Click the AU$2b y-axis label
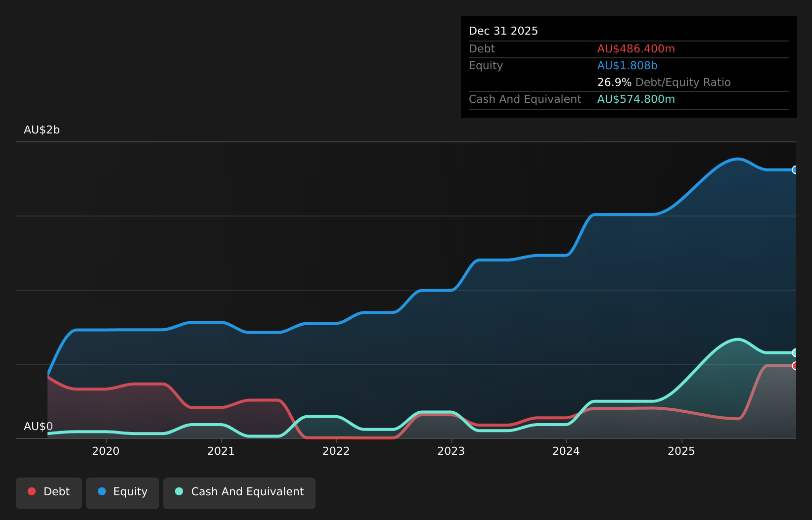 [x=42, y=130]
